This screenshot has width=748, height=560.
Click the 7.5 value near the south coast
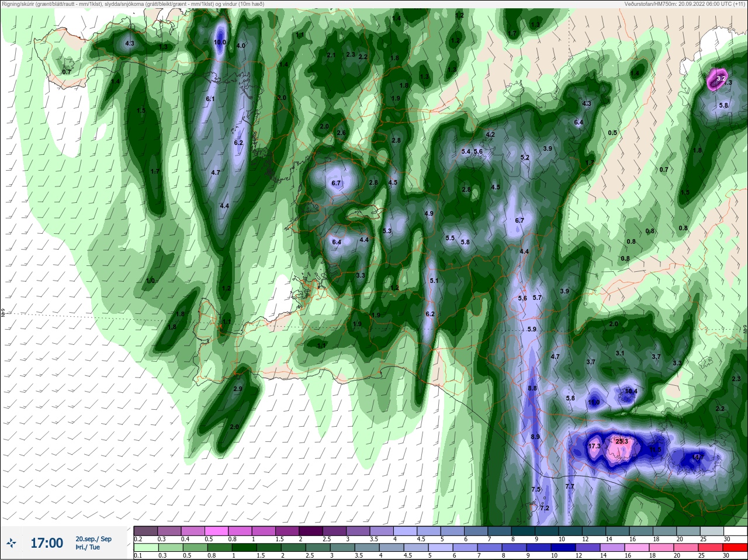click(536, 489)
